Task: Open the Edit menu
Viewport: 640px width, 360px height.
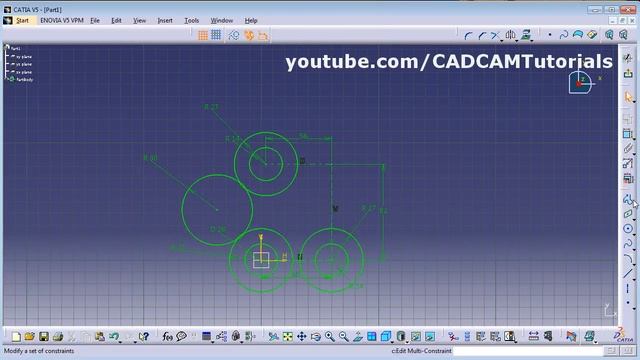Action: click(116, 20)
